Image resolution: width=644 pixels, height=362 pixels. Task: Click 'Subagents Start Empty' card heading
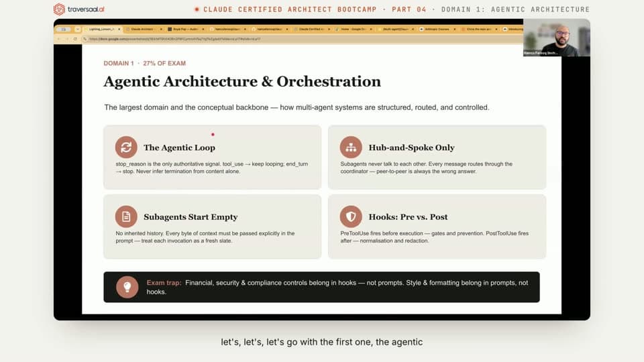tap(191, 217)
